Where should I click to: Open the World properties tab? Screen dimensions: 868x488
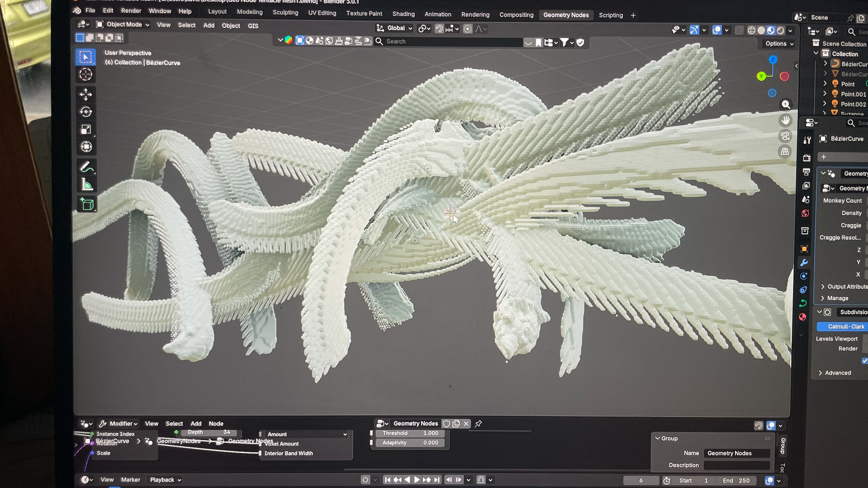[805, 213]
